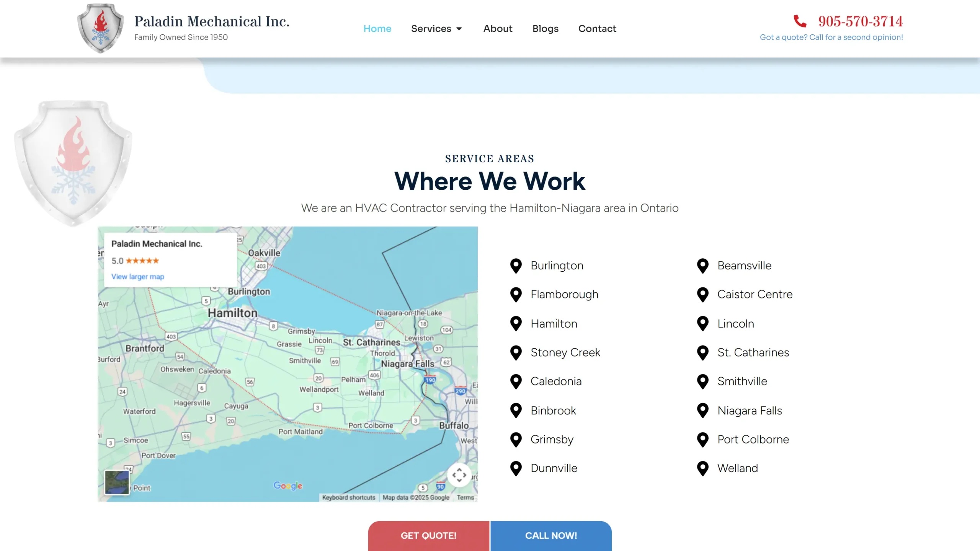The width and height of the screenshot is (980, 551).
Task: Open the Contact page
Action: click(x=597, y=29)
